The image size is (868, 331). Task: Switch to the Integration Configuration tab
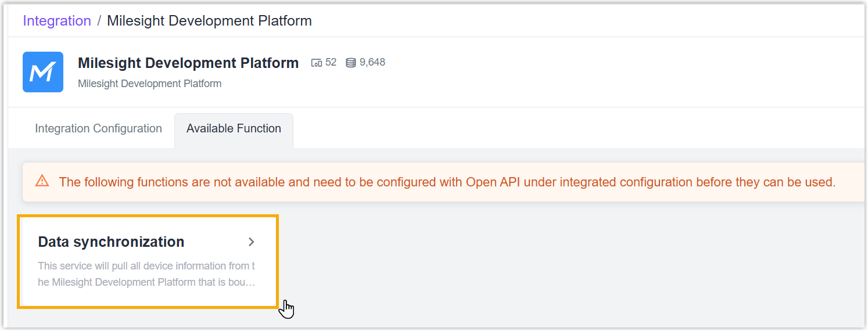pyautogui.click(x=98, y=128)
